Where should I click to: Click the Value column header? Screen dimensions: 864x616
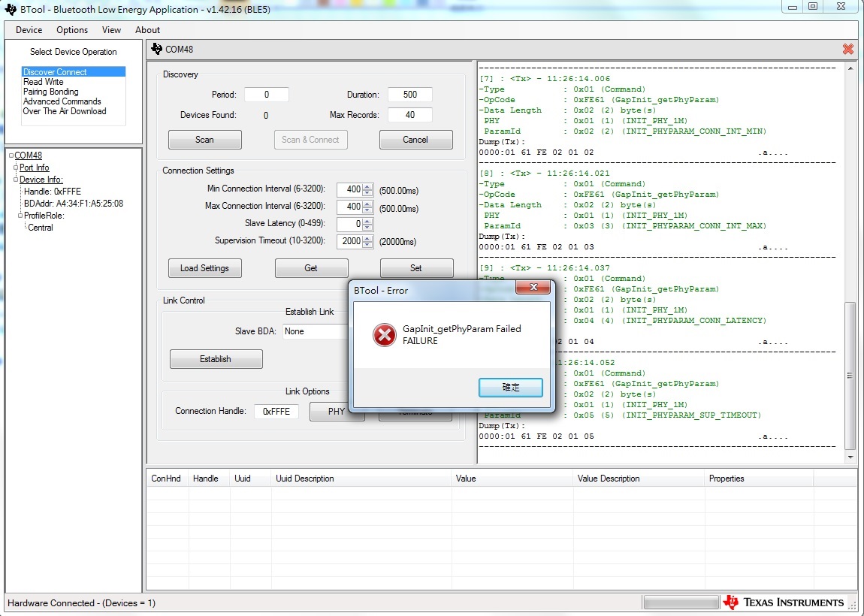pos(512,479)
